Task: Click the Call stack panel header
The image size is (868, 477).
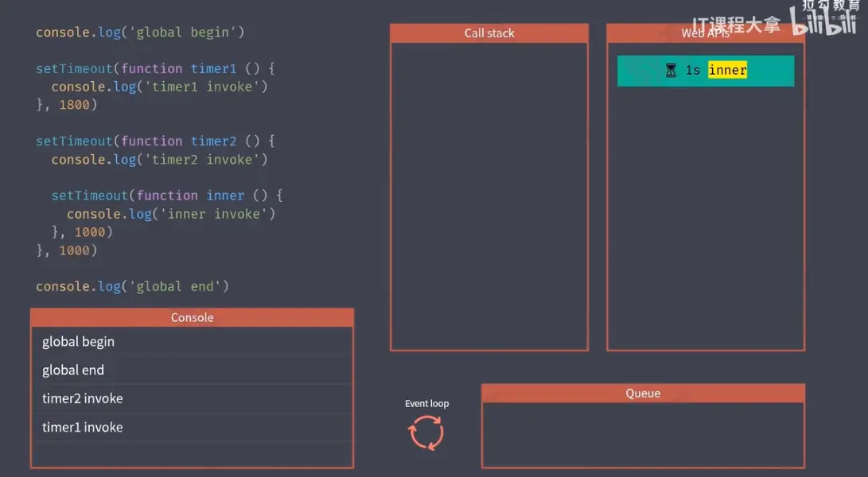Action: click(x=489, y=33)
